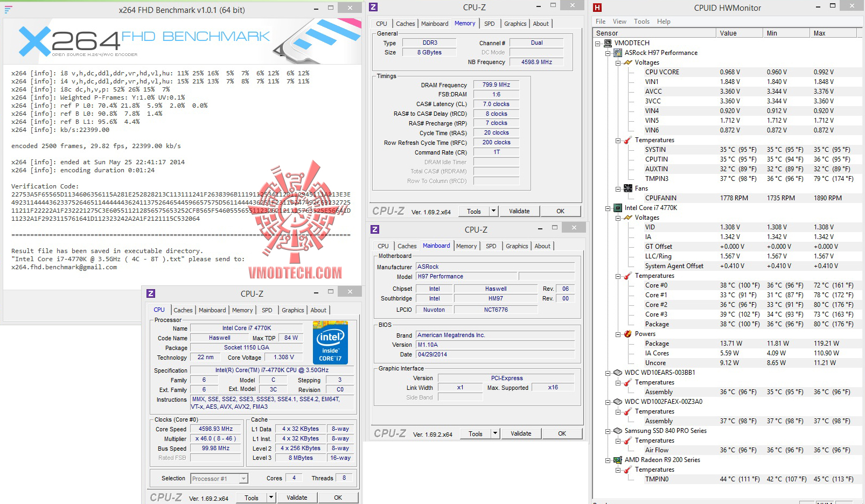Screen dimensions: 865x504
Task: Click the Z icon of the CPU-Z CPU window
Action: point(151,293)
